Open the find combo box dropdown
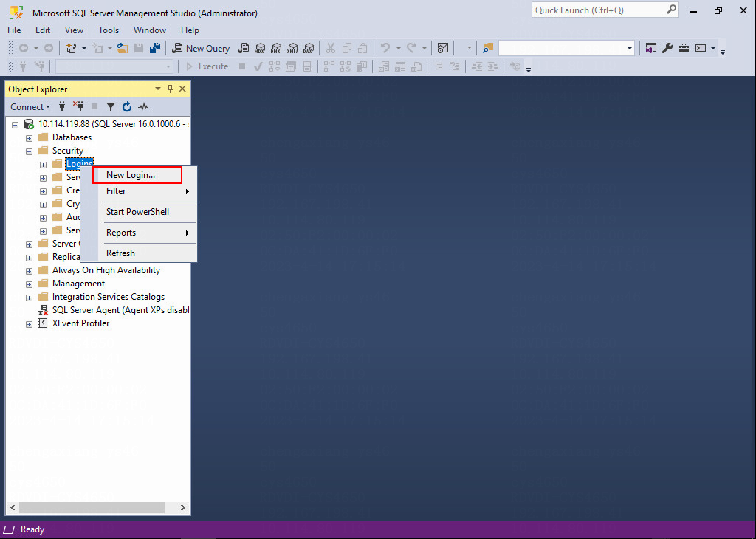Viewport: 756px width, 539px height. [x=629, y=48]
